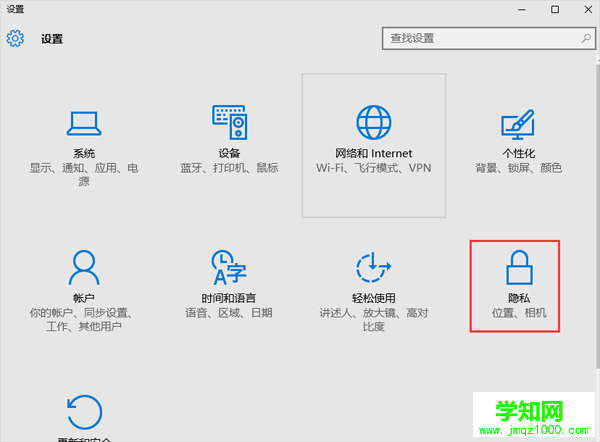The height and width of the screenshot is (442, 600).
Task: Open the Personalization (个性化) paintbrush icon
Action: point(518,124)
